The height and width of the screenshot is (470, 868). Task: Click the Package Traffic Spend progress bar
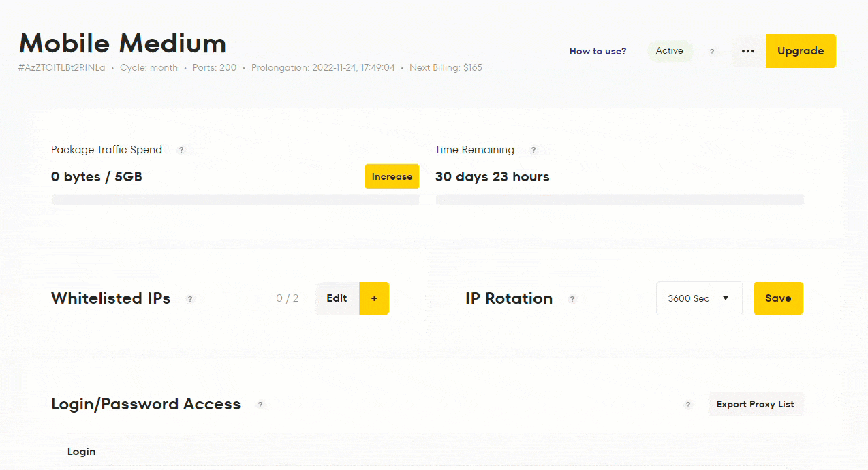(x=235, y=200)
